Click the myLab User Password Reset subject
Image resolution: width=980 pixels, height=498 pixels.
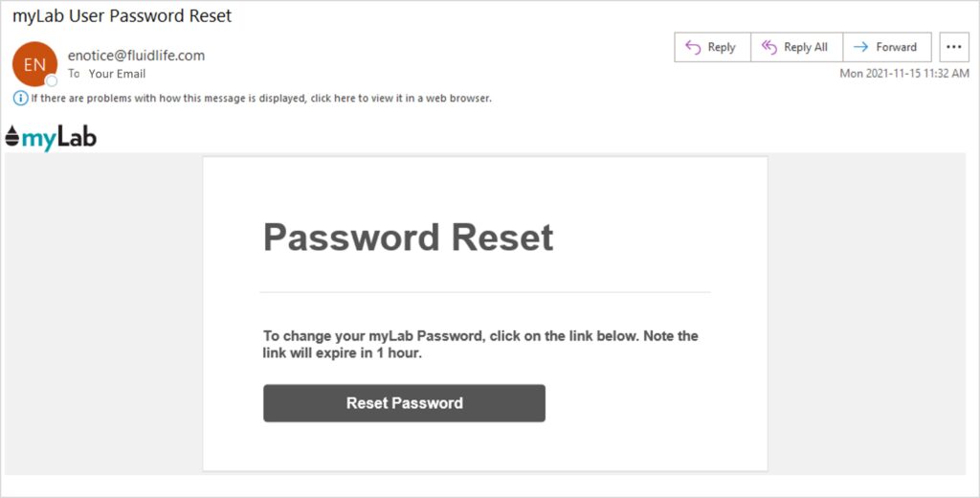click(122, 15)
